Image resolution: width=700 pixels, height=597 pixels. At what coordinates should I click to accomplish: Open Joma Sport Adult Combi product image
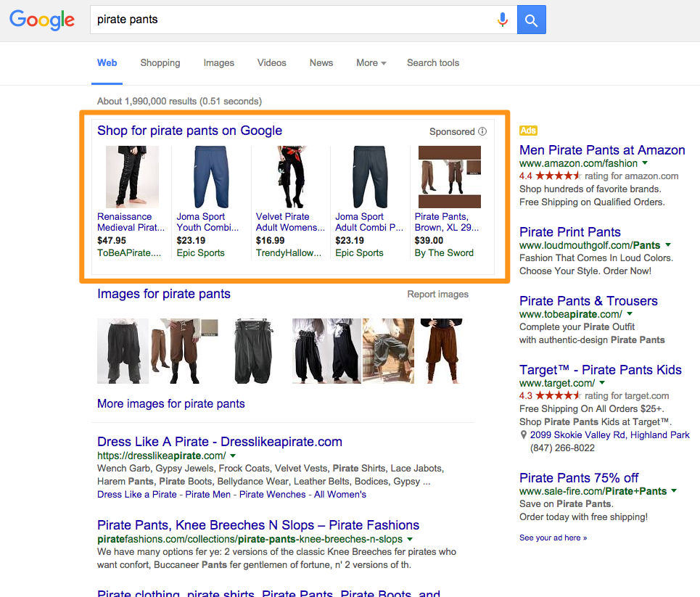click(x=370, y=177)
